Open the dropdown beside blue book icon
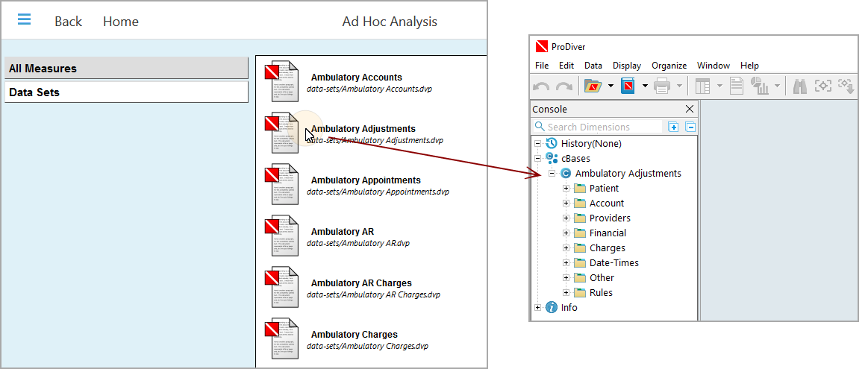 click(x=645, y=86)
